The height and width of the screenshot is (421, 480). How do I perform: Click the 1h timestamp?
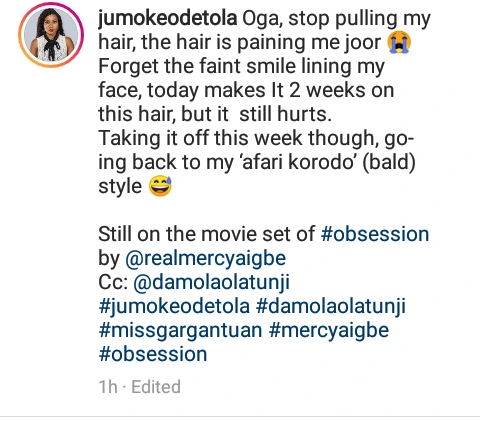point(108,387)
